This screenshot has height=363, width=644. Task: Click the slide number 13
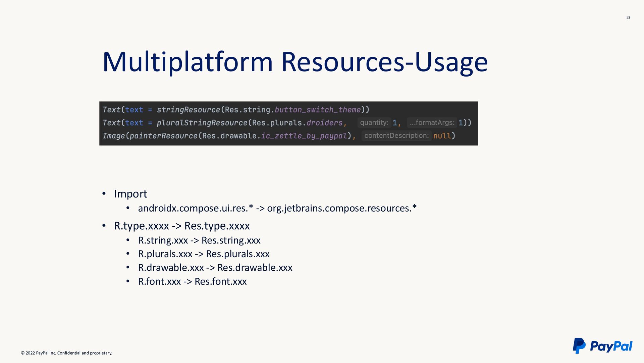coord(628,18)
